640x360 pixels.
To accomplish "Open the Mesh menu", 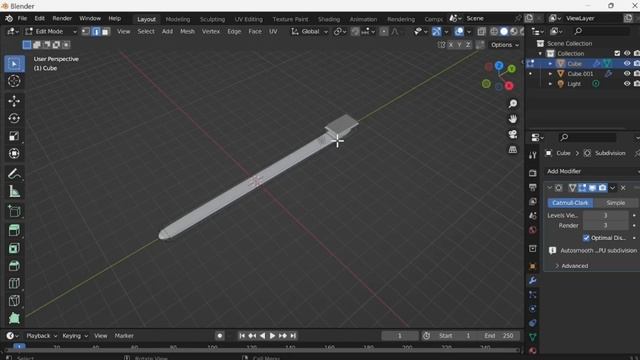I will pyautogui.click(x=187, y=31).
